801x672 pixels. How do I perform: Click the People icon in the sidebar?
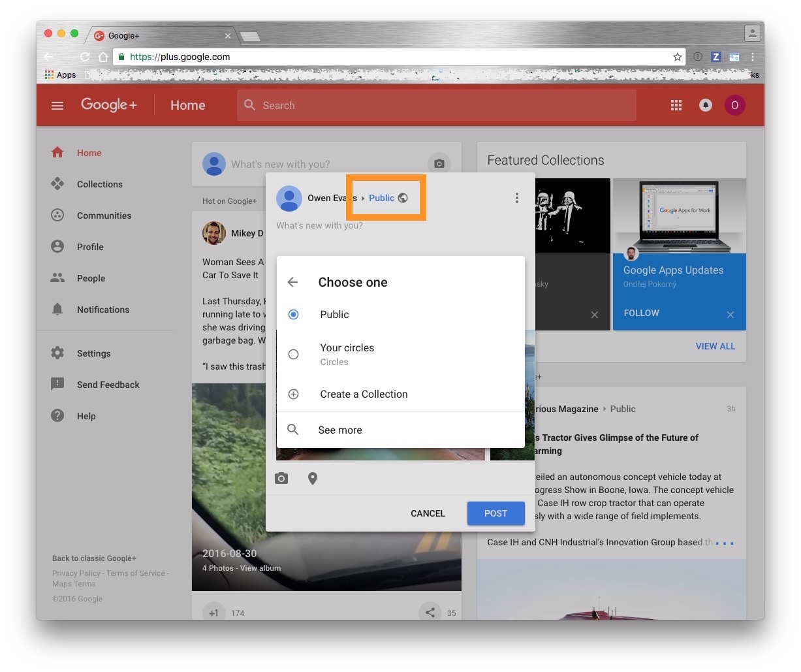57,278
